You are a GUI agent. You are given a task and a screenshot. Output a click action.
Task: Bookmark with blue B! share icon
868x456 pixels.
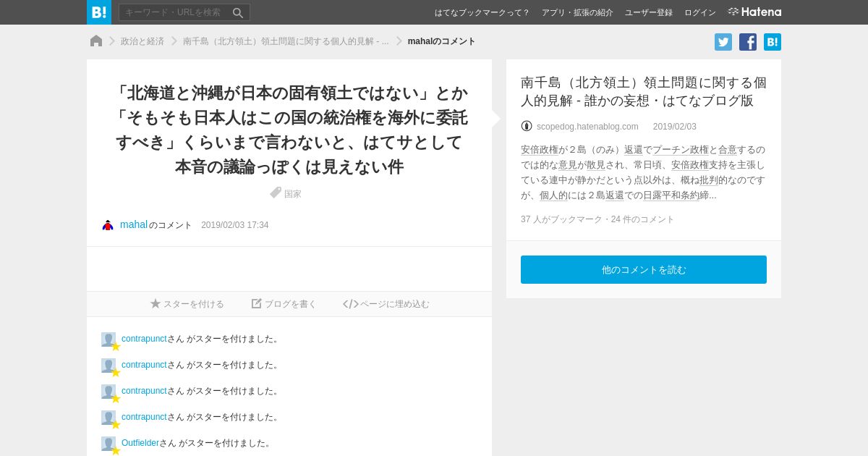click(773, 42)
